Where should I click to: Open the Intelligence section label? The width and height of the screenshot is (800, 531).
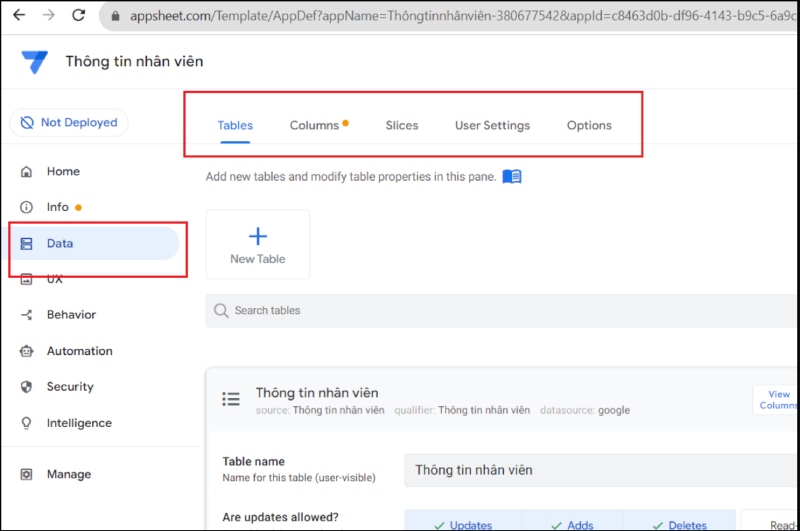click(x=79, y=423)
